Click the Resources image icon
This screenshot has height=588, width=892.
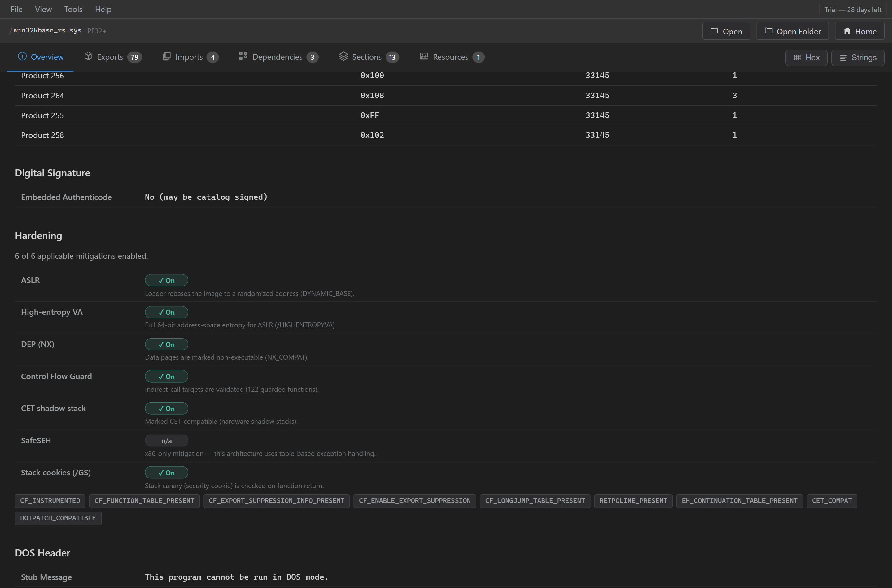[x=424, y=56]
